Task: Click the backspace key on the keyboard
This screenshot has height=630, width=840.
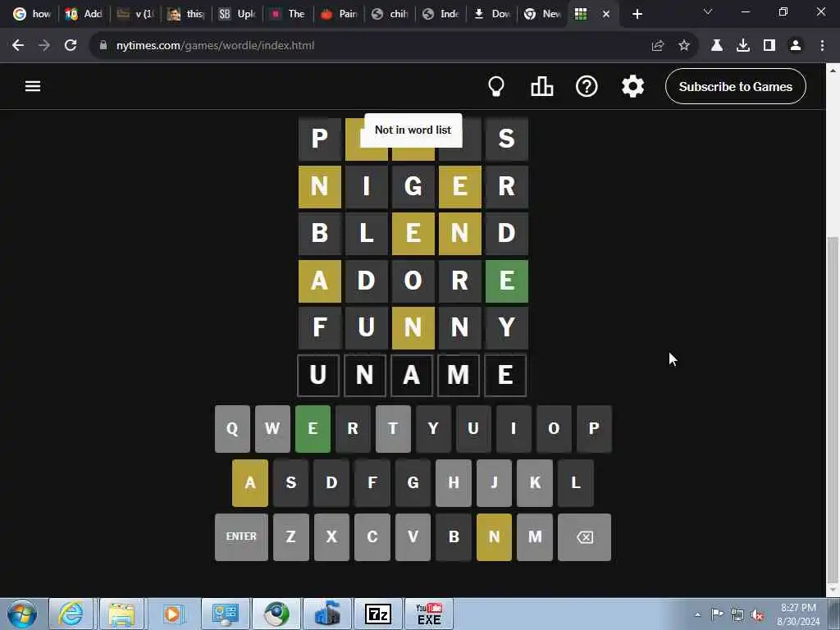Action: click(x=584, y=536)
